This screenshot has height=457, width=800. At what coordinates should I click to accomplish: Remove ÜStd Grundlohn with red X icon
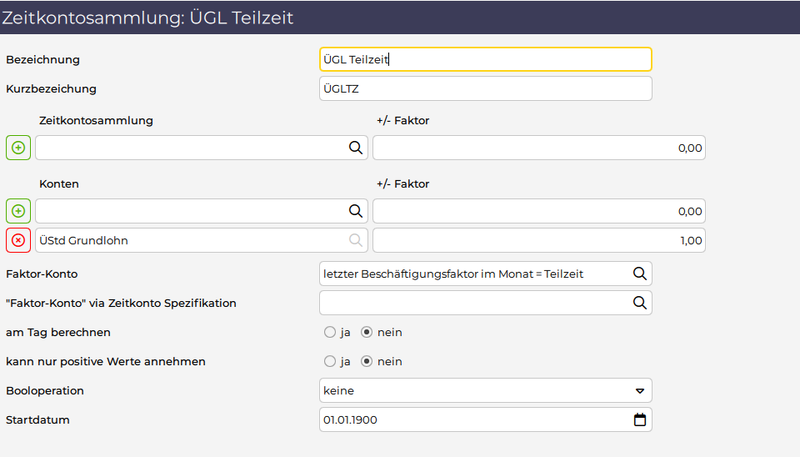(x=18, y=240)
